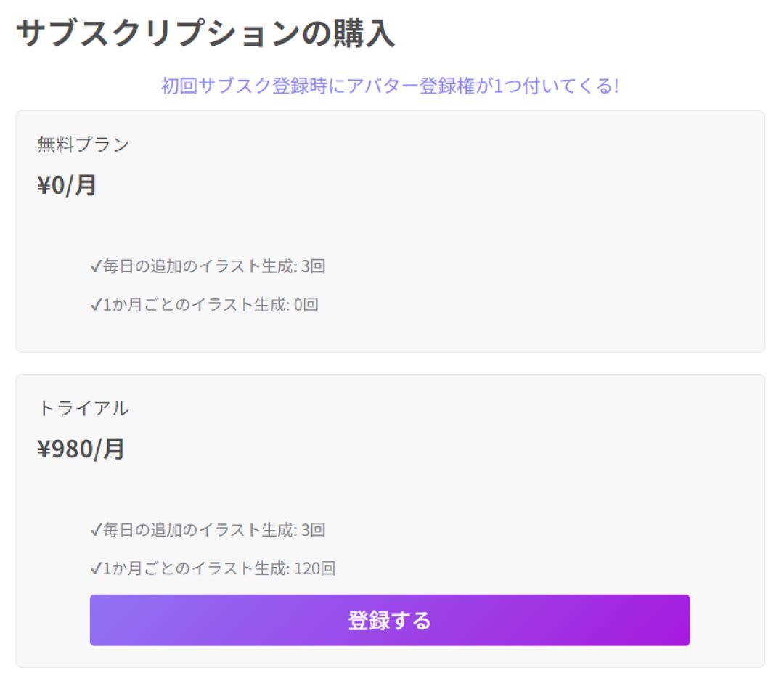Screen dimensions: 784x681
Task: Select the 無料プラン plan title
Action: pos(83,144)
